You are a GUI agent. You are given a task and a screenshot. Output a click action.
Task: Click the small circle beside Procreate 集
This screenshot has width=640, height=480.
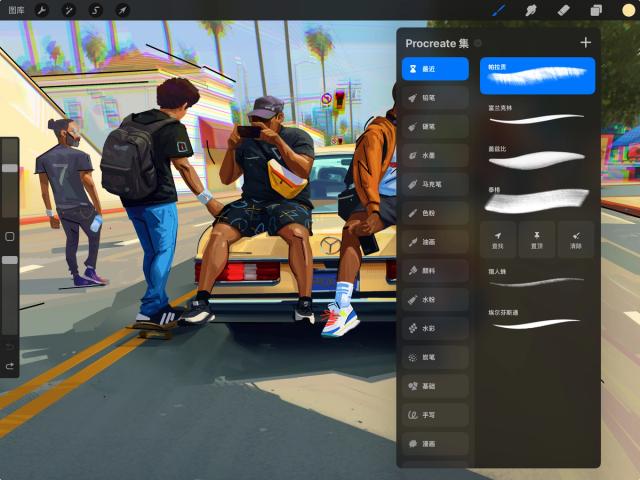[x=478, y=43]
